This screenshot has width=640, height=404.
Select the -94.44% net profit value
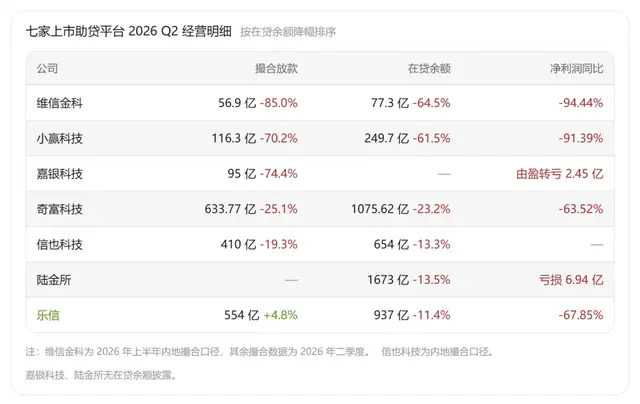tap(581, 103)
